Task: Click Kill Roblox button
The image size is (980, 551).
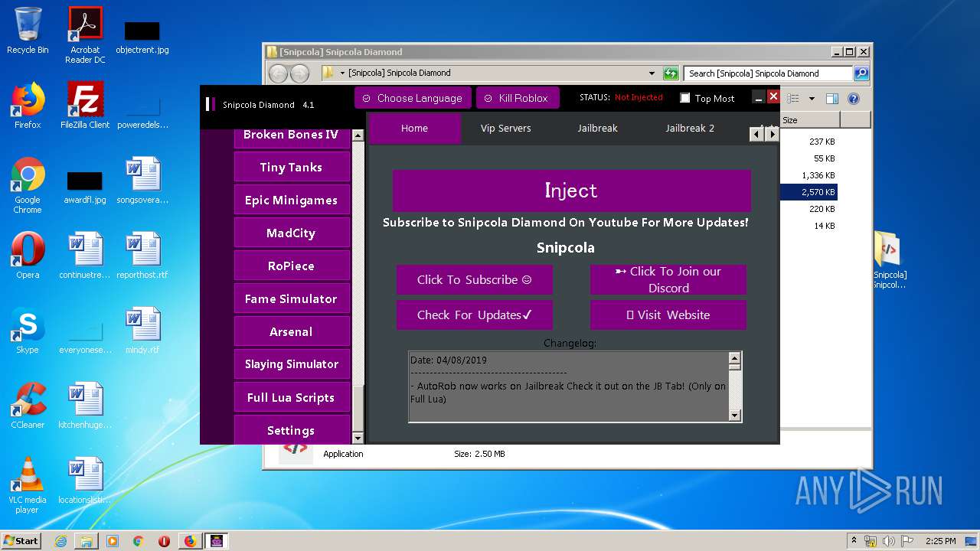Action: coord(518,98)
